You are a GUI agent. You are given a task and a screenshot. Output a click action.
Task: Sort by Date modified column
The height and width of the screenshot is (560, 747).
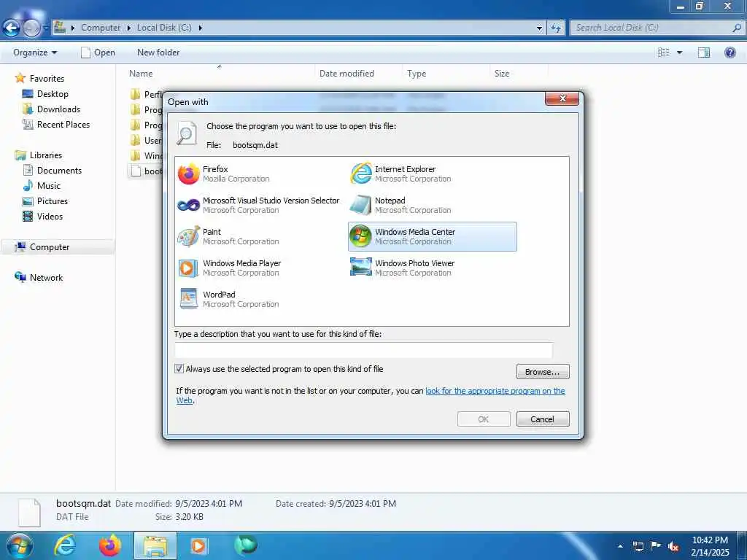click(347, 74)
